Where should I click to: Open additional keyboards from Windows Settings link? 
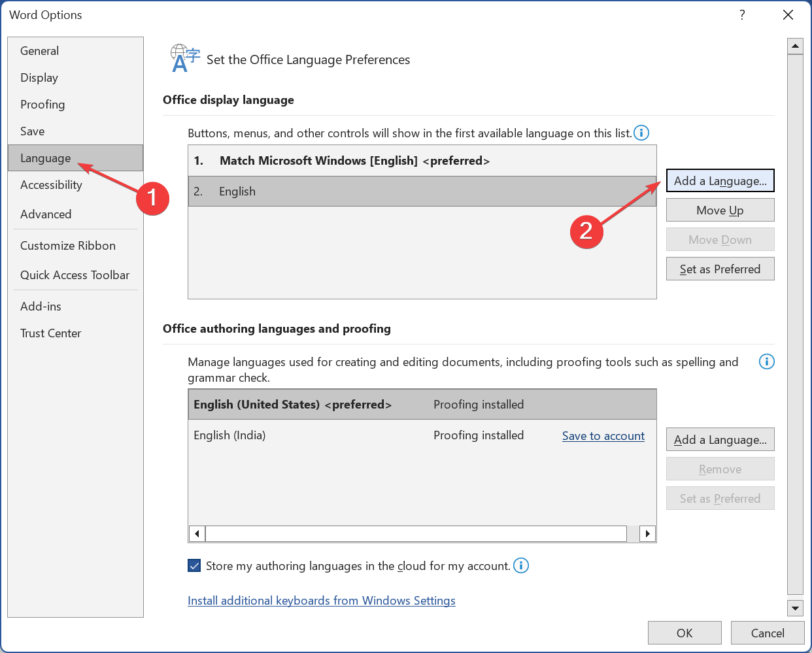click(322, 600)
